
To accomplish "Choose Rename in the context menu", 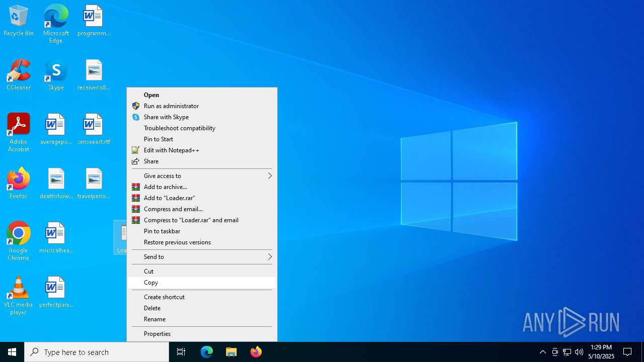I will click(202, 319).
